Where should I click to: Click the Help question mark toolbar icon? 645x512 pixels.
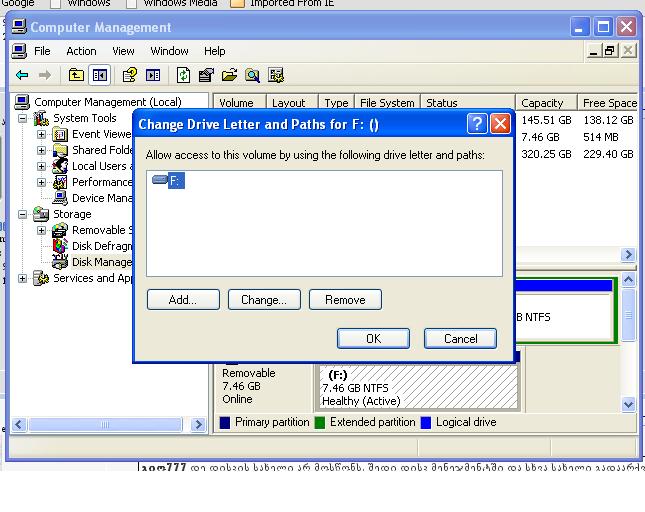coord(130,75)
